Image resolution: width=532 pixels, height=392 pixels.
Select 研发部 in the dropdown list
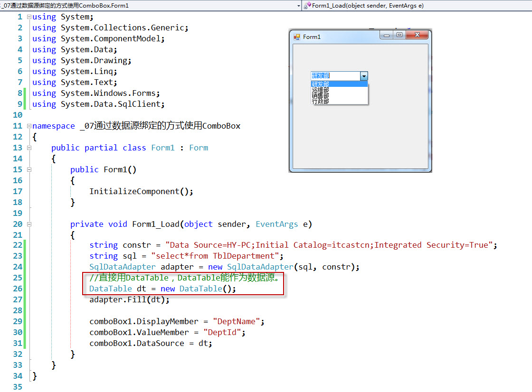339,84
